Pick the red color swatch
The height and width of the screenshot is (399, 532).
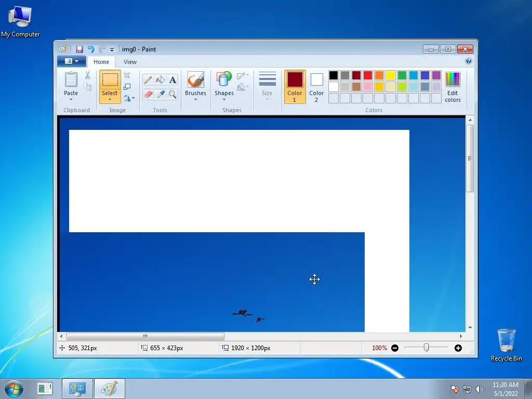[x=368, y=75]
